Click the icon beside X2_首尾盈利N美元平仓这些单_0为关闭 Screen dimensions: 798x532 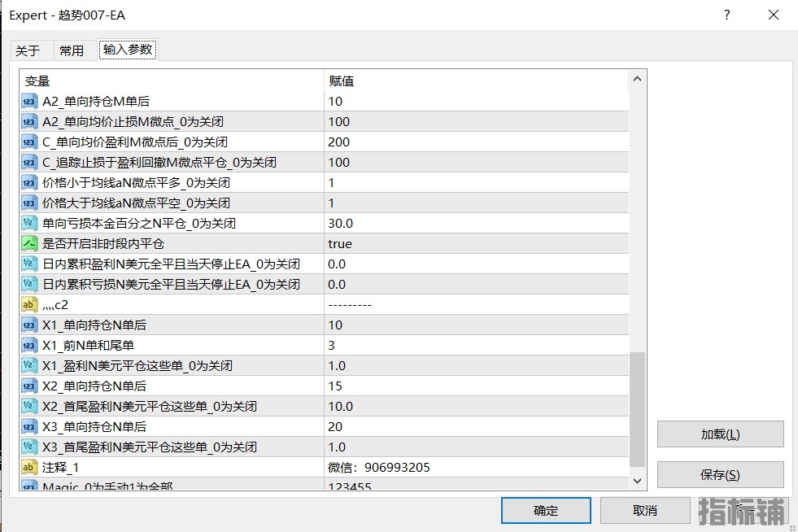coord(29,407)
